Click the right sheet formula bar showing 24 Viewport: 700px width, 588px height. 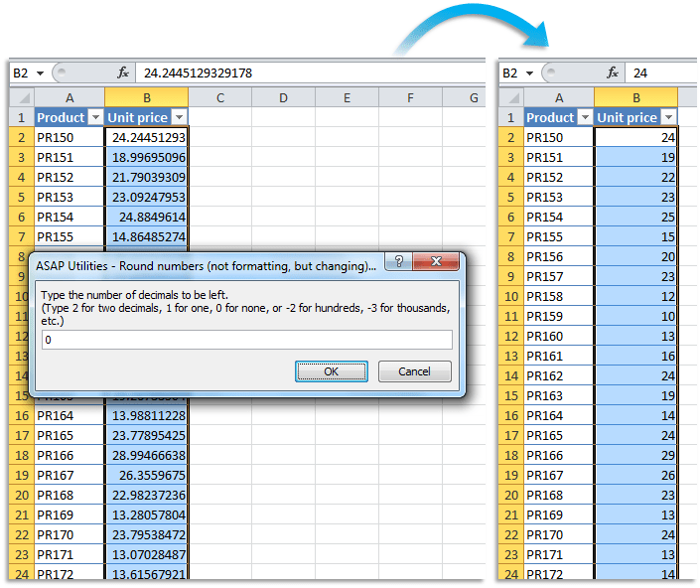tap(661, 73)
